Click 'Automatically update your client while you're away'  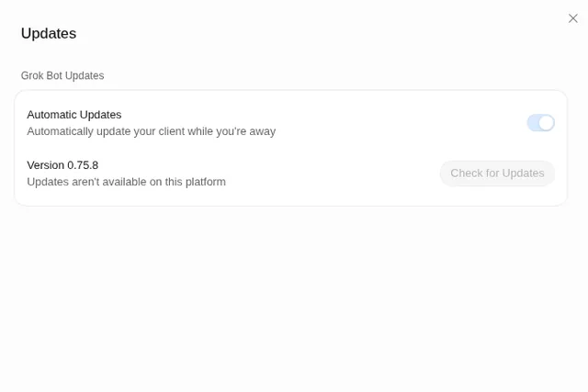coord(151,131)
